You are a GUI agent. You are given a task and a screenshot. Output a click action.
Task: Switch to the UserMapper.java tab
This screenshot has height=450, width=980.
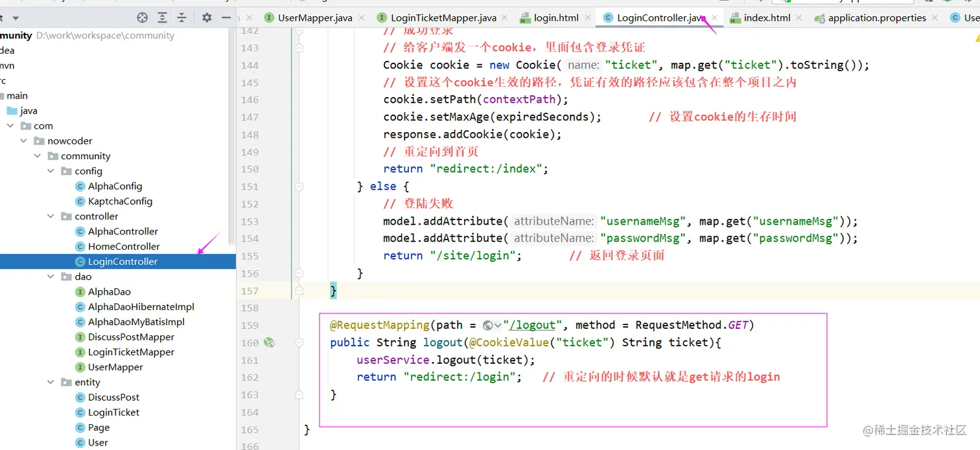coord(315,18)
